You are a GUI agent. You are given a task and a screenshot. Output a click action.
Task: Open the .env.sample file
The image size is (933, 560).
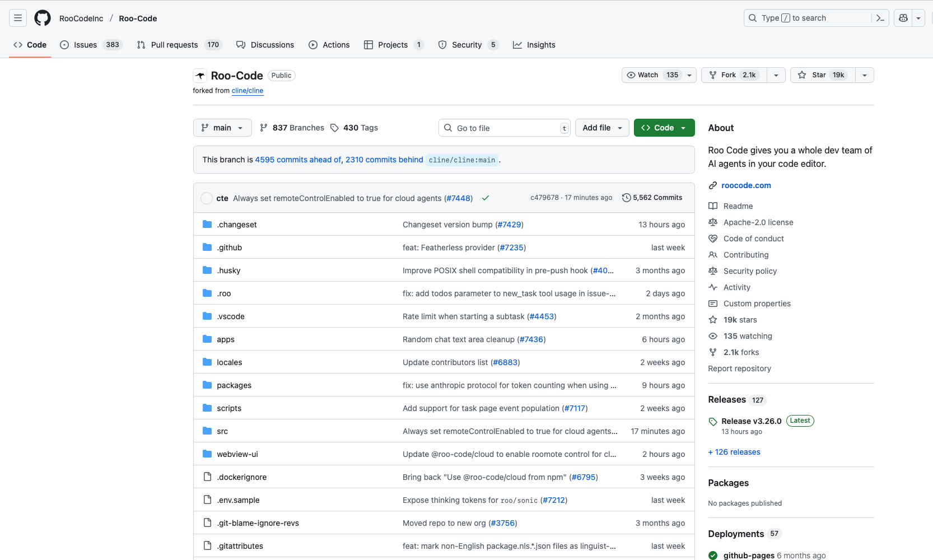(x=239, y=500)
